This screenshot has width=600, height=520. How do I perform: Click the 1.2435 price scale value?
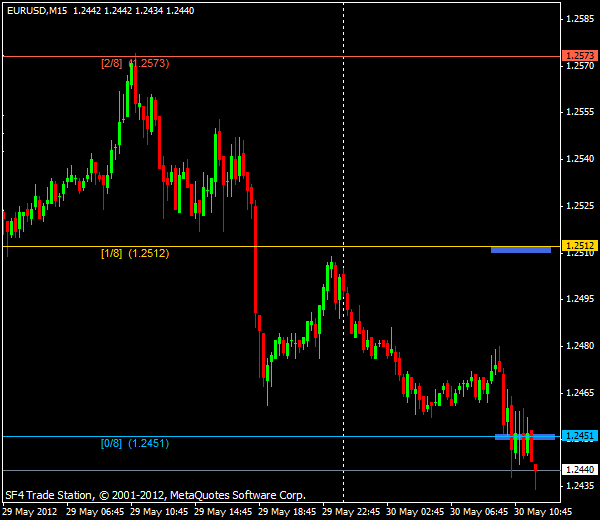(580, 486)
